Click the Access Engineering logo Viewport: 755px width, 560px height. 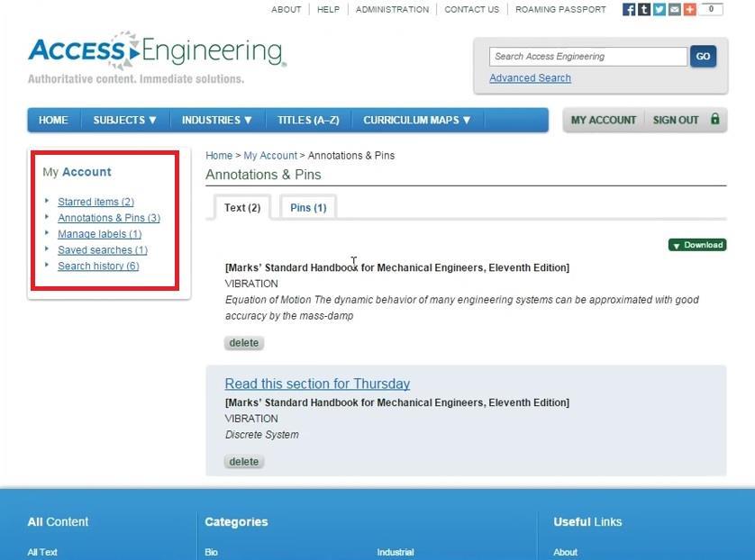pos(157,52)
